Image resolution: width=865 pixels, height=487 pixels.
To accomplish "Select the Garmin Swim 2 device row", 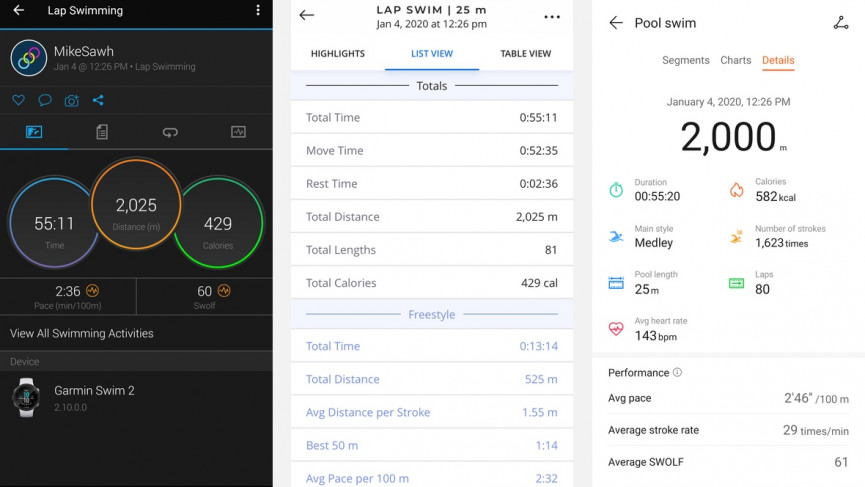I will pyautogui.click(x=136, y=397).
